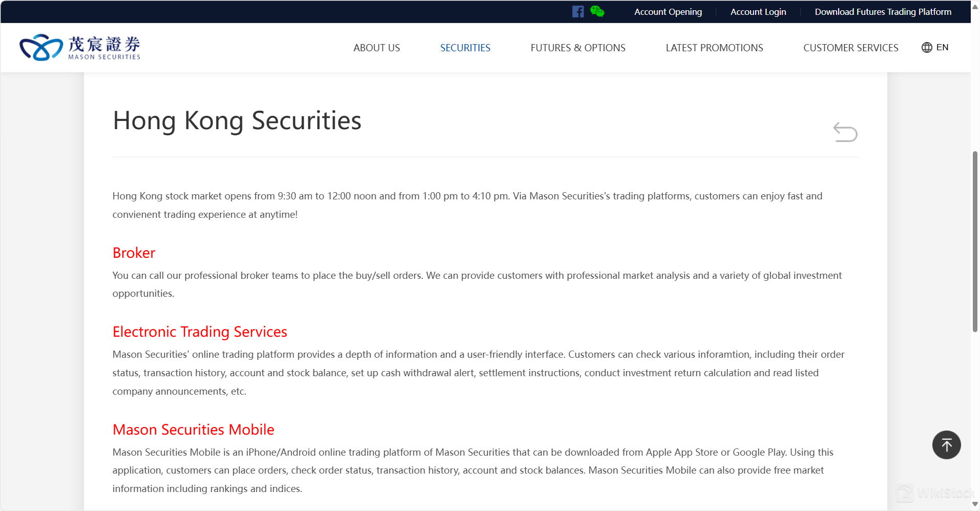Expand the FUTURES & OPTIONS menu
980x511 pixels.
578,48
